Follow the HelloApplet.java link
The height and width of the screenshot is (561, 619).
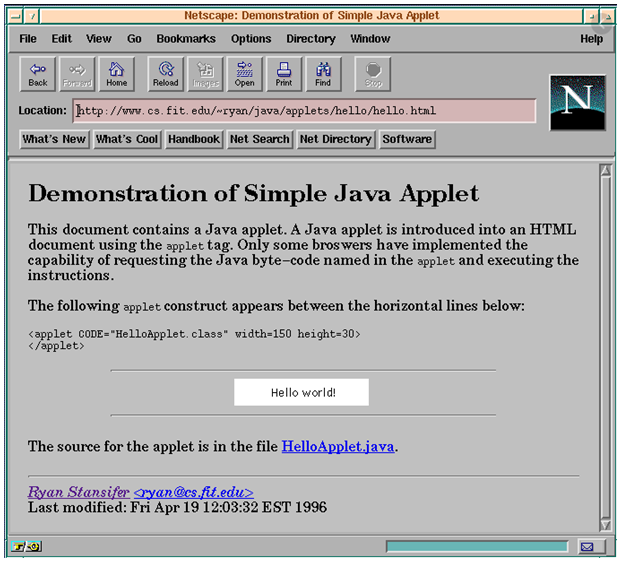click(338, 447)
